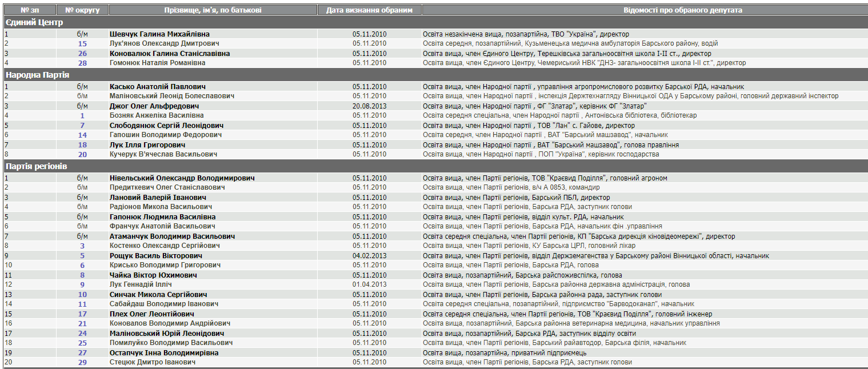
Task: Open district 15 link for Лук'янов
Action: (82, 44)
